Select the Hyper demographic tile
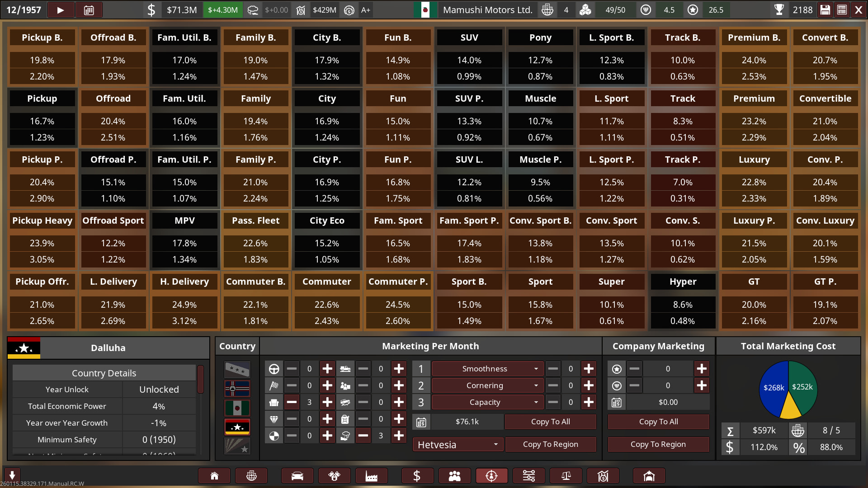This screenshot has width=868, height=488. click(x=683, y=282)
